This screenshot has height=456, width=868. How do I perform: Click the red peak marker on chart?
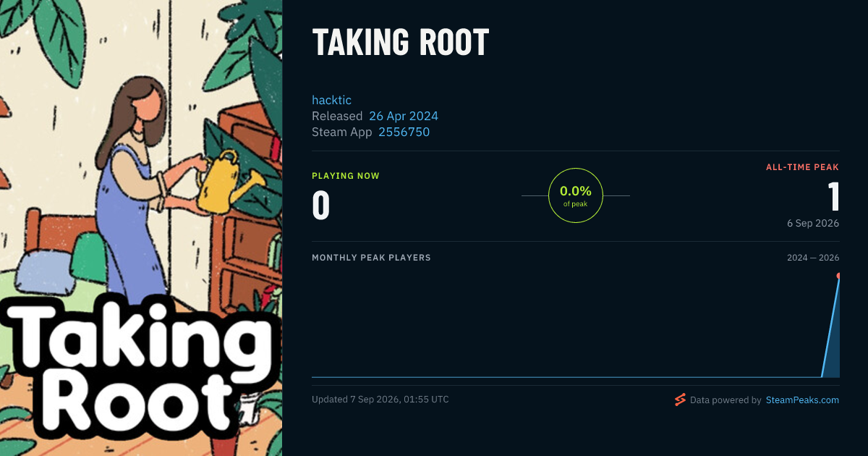pos(838,276)
